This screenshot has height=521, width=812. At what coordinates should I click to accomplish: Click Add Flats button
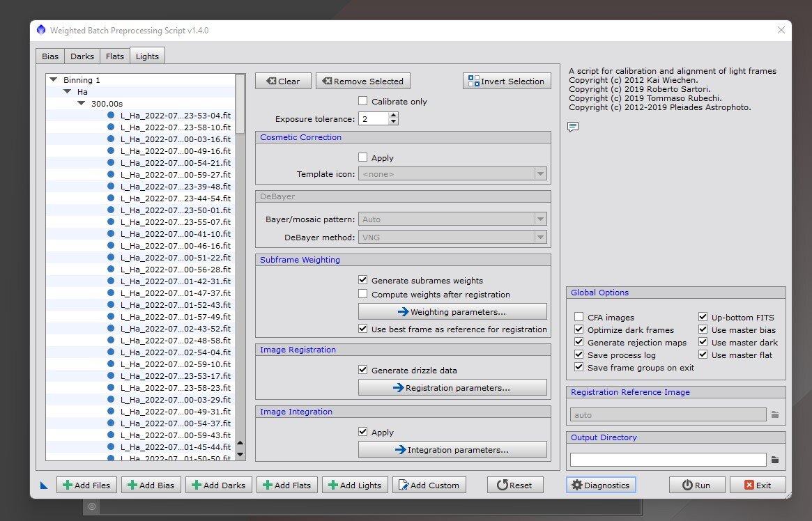pos(287,485)
